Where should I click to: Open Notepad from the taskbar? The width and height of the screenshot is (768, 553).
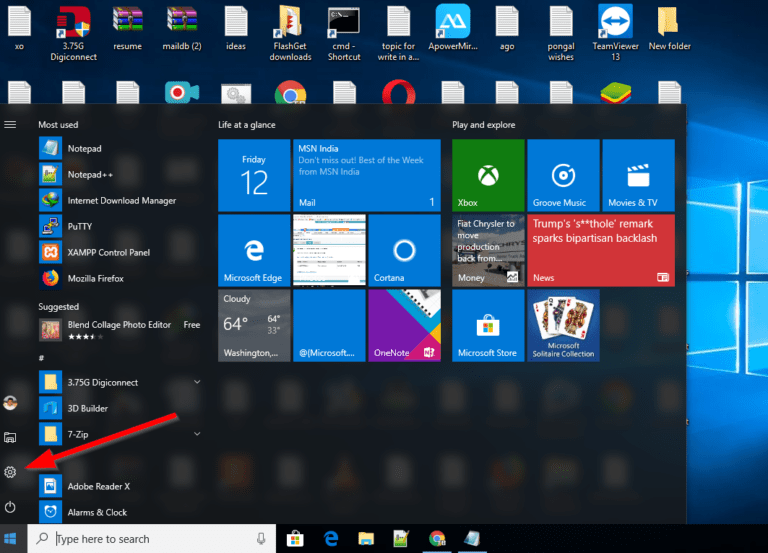[472, 539]
